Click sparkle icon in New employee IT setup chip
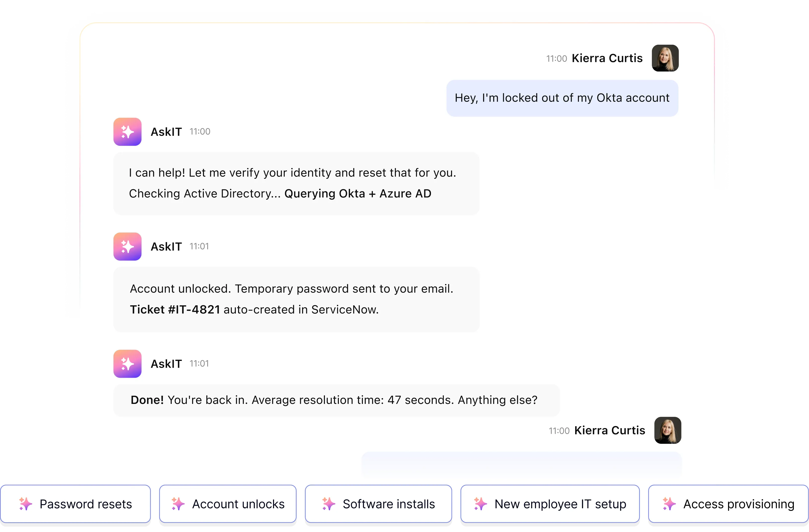 pos(480,504)
